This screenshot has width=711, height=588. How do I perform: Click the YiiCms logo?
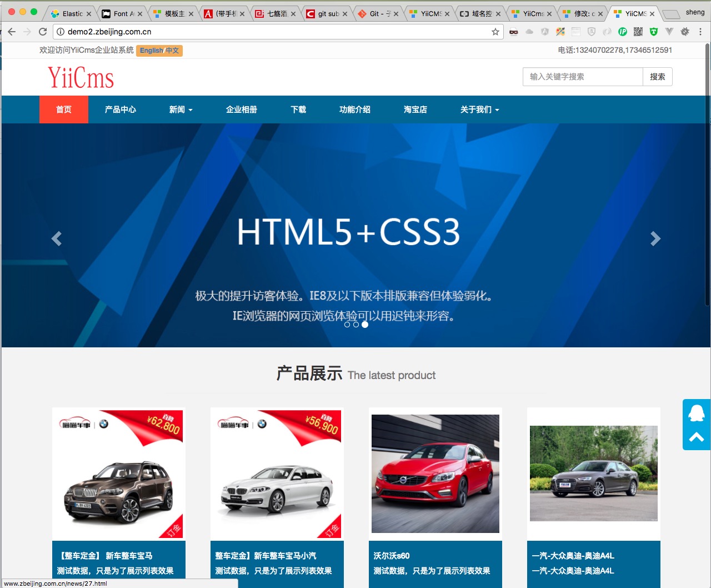[81, 78]
